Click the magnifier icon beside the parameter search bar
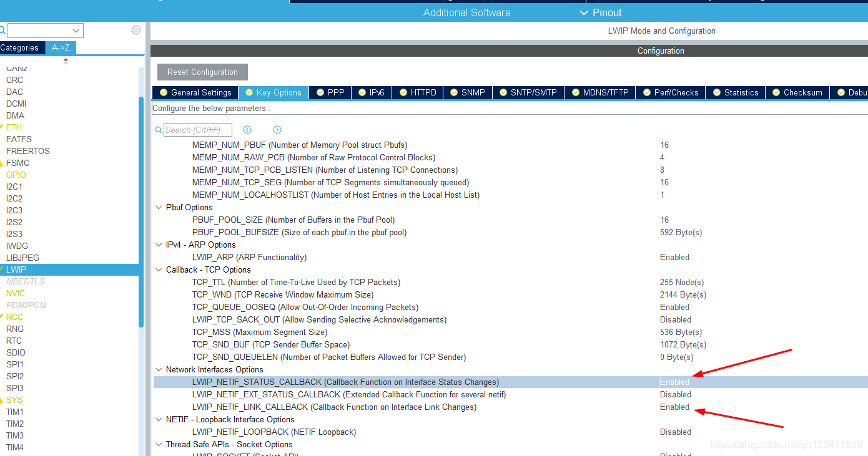 158,130
